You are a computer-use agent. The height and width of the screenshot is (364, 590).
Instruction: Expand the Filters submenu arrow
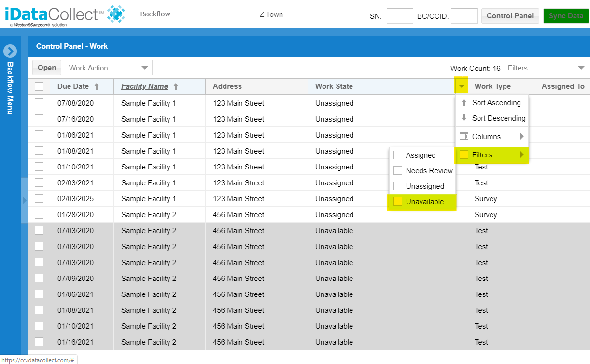pos(521,155)
